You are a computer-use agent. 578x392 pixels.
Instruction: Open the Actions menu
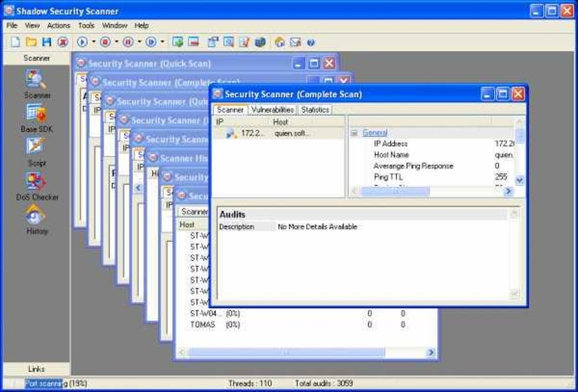pyautogui.click(x=58, y=25)
